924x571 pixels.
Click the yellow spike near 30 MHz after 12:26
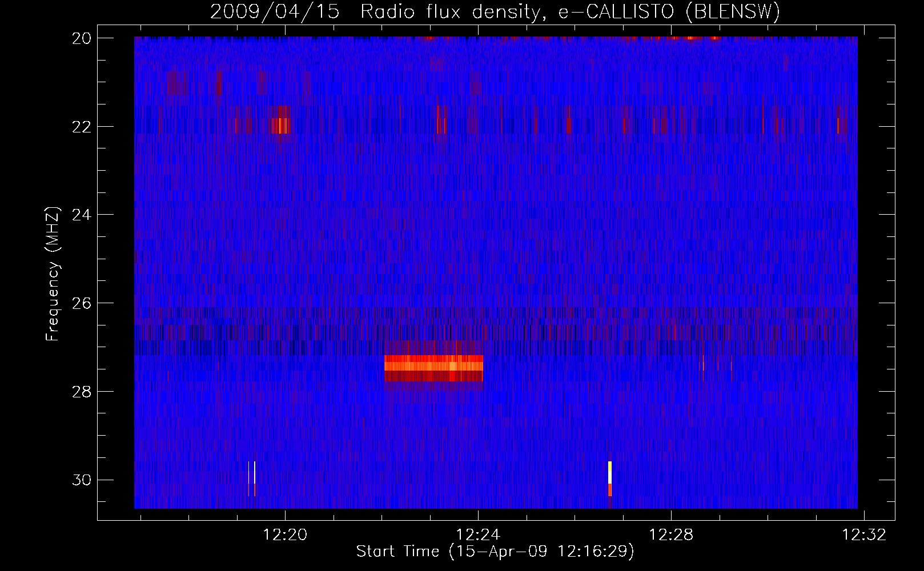610,478
